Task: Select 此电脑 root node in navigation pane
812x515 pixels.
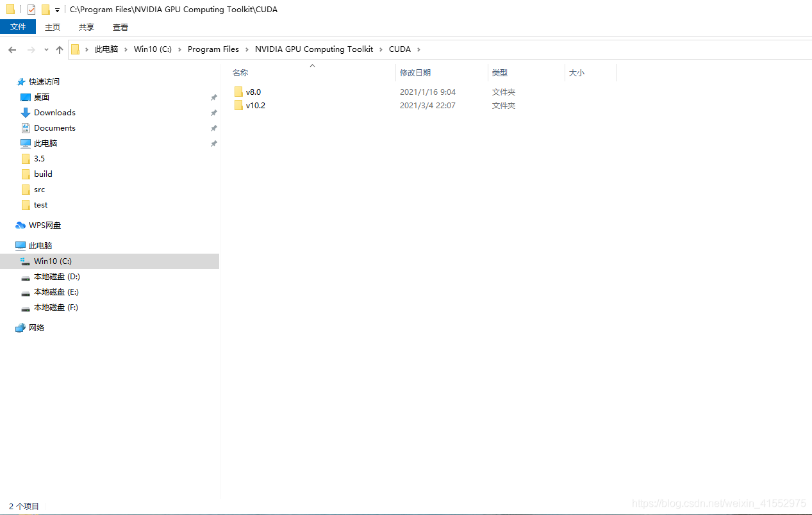Action: point(40,245)
